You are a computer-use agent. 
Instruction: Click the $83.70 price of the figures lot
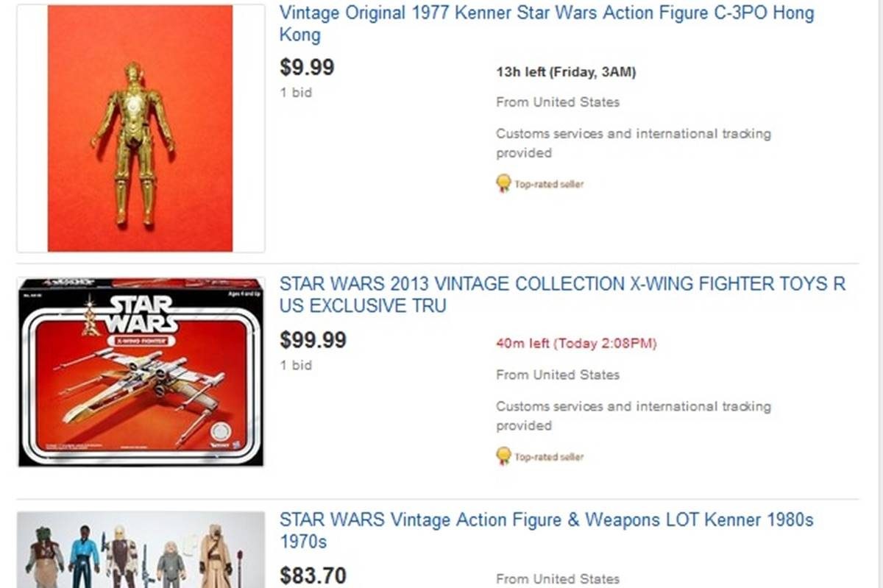pyautogui.click(x=313, y=575)
